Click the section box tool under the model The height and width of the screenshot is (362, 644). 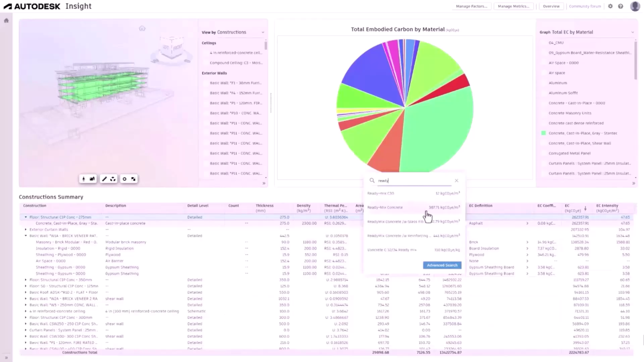pyautogui.click(x=113, y=179)
